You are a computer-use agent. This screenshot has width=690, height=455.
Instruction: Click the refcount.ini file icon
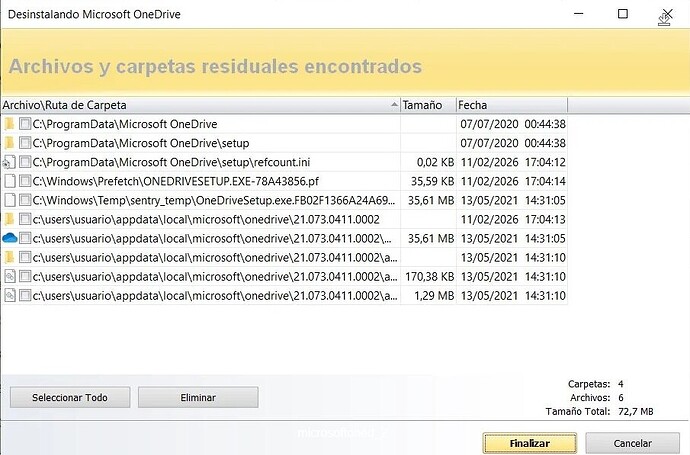click(9, 162)
